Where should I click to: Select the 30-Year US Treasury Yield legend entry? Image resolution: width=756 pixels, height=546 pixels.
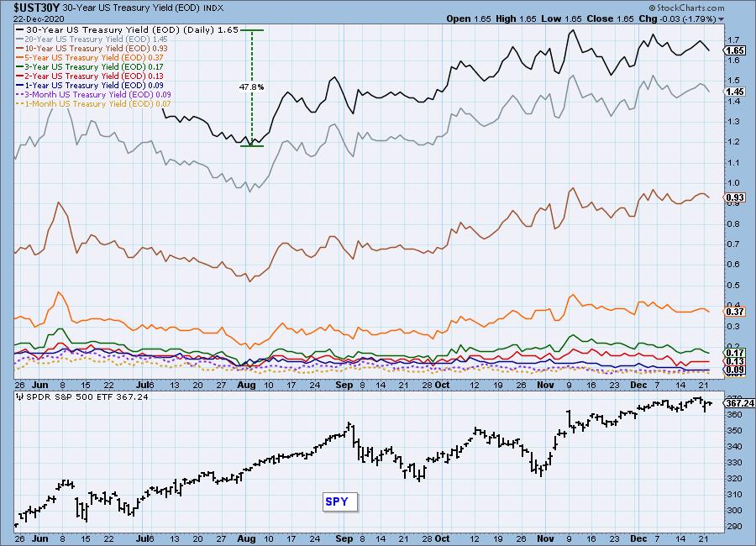click(x=127, y=29)
